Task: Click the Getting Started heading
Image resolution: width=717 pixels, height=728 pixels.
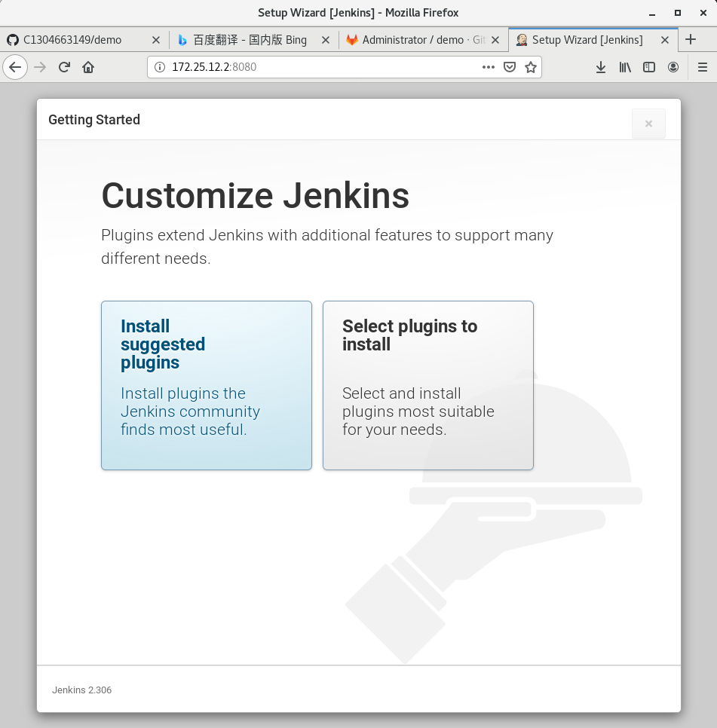Action: point(94,120)
